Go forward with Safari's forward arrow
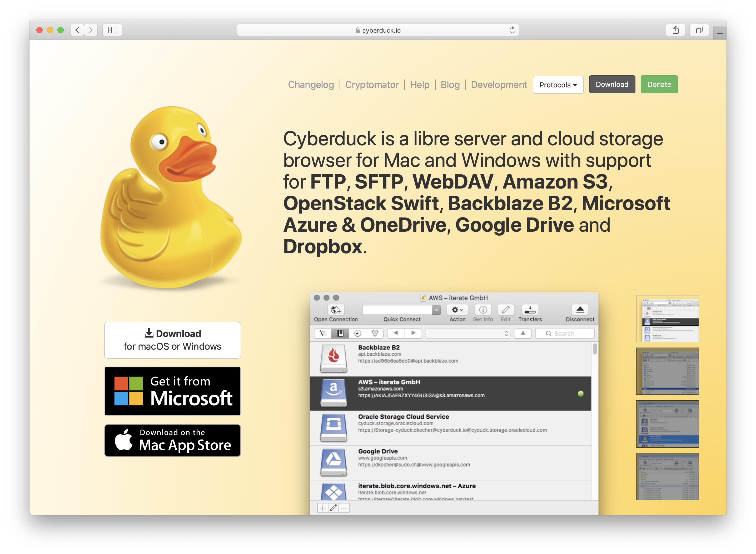This screenshot has width=756, height=554. (x=91, y=30)
